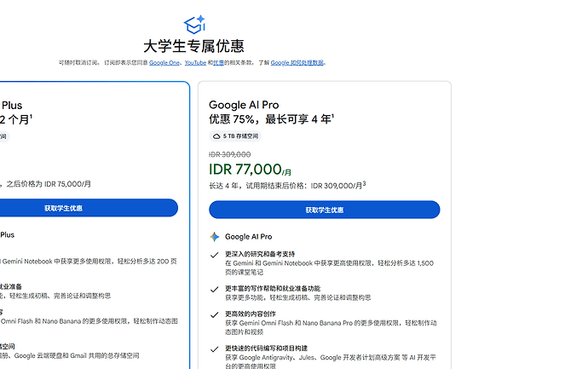This screenshot has height=369, width=588.
Task: Click the Google Antigravity、Jules description text
Action: point(331,361)
